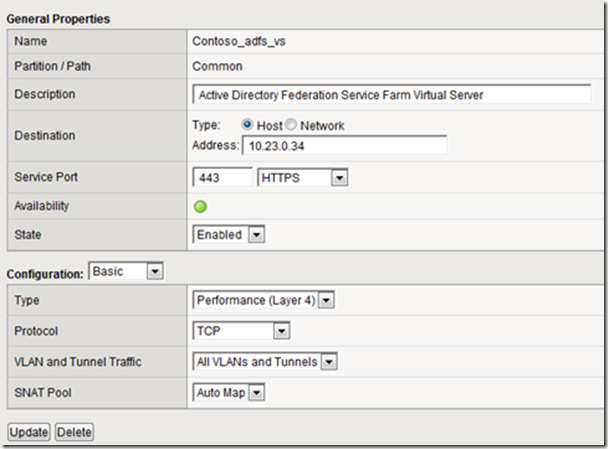Select the Network destination type radio button
The width and height of the screenshot is (608, 449).
[x=292, y=126]
